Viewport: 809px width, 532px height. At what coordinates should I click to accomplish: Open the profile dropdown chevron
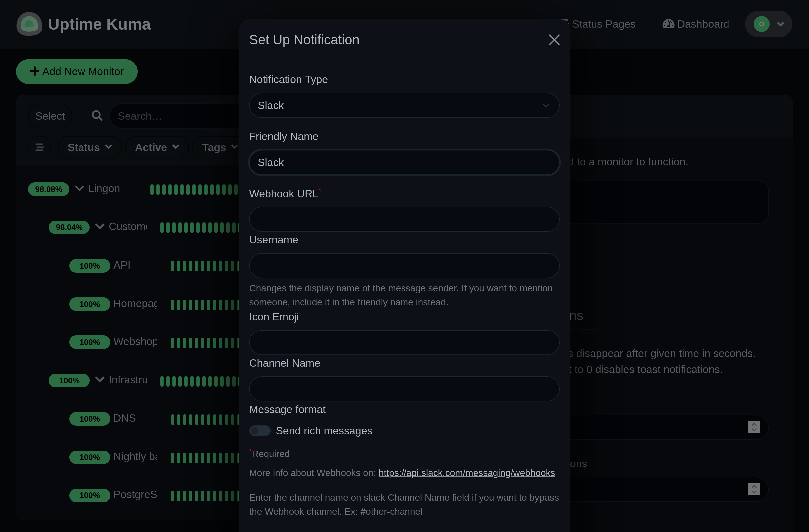click(x=781, y=24)
